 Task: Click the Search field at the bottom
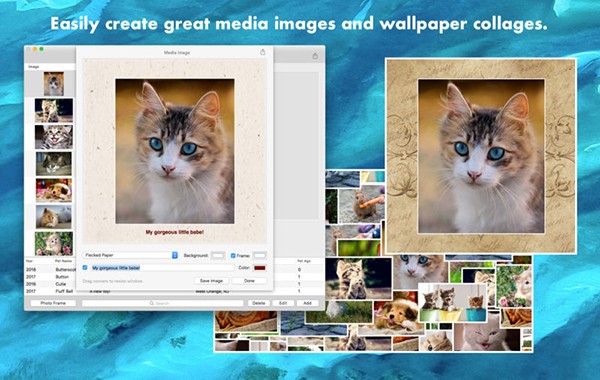(x=162, y=303)
